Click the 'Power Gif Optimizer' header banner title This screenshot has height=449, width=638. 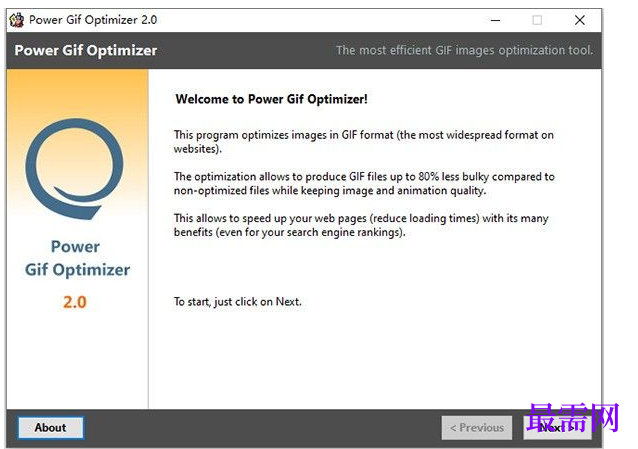[85, 50]
